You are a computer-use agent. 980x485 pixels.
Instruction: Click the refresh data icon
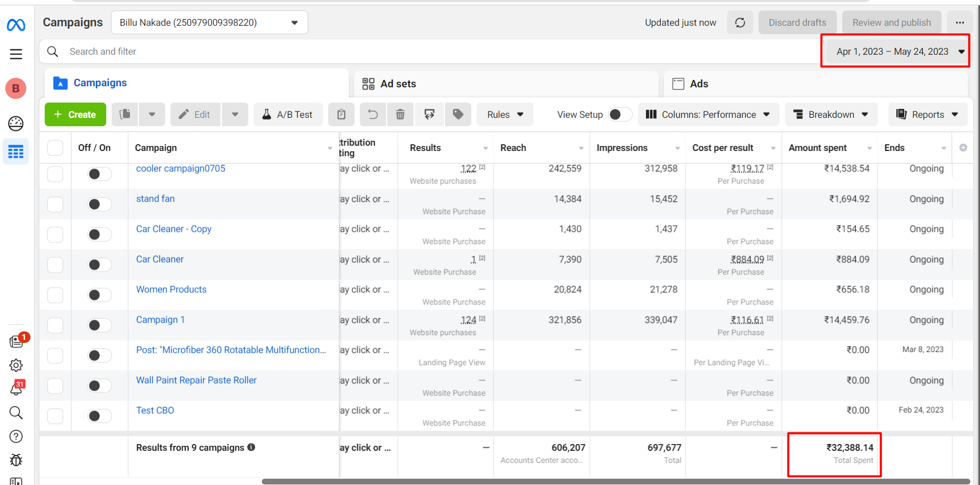[x=740, y=23]
